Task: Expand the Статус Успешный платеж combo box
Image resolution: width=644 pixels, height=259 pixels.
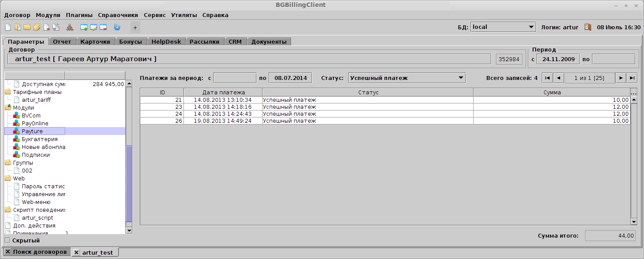Action: click(407, 78)
